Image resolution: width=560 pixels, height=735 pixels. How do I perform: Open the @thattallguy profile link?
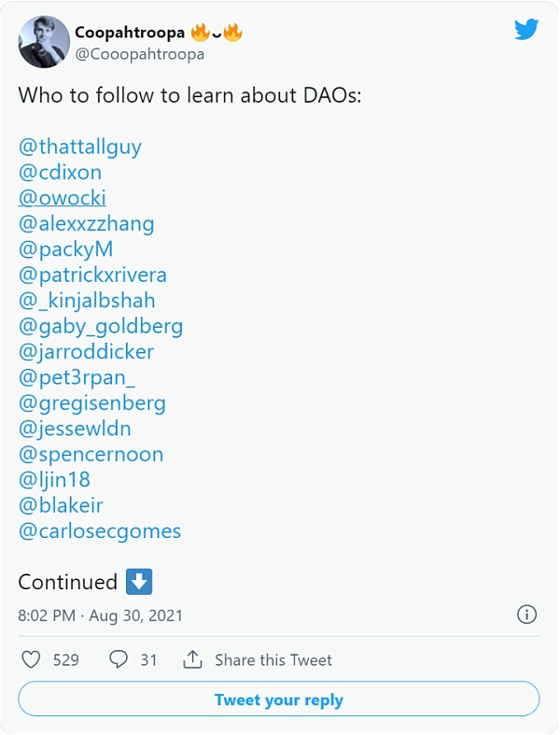pos(80,147)
